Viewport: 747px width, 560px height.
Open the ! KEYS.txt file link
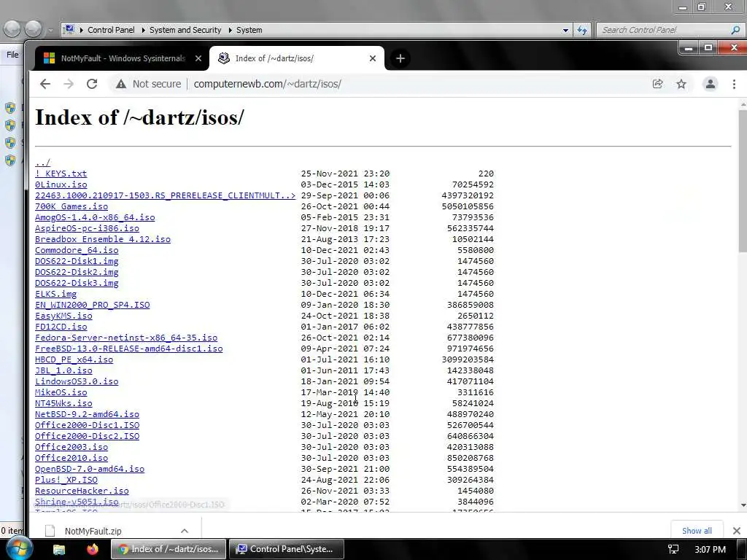coord(61,174)
